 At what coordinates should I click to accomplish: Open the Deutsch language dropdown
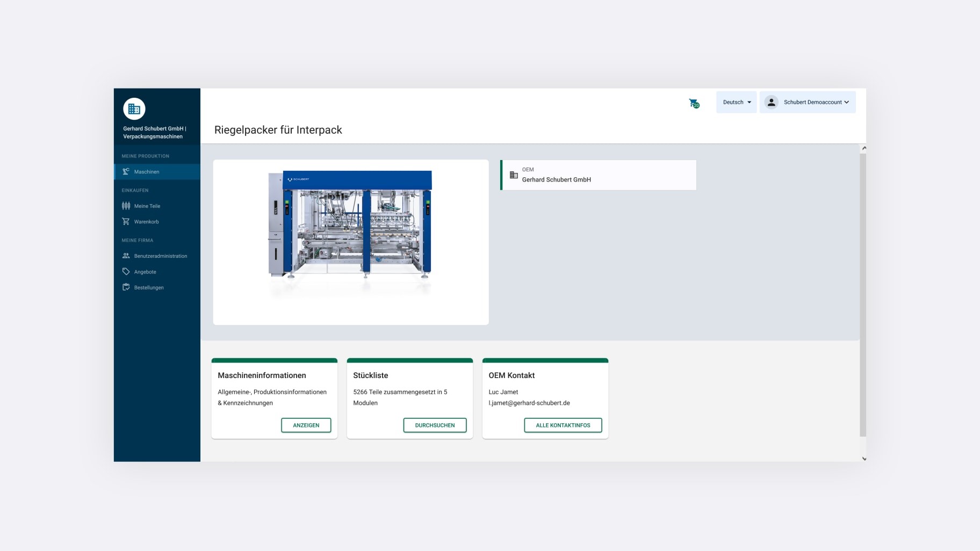click(736, 102)
